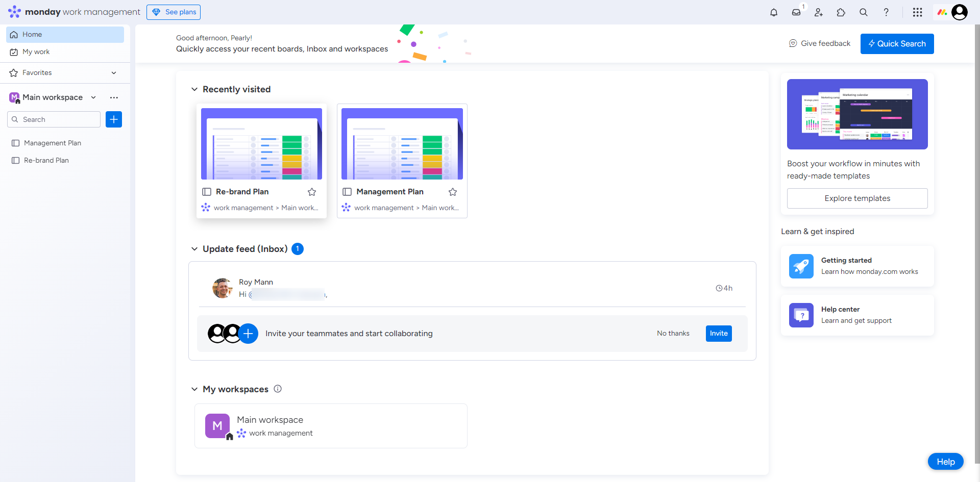Open the notifications bell
Image resolution: width=980 pixels, height=482 pixels.
774,12
